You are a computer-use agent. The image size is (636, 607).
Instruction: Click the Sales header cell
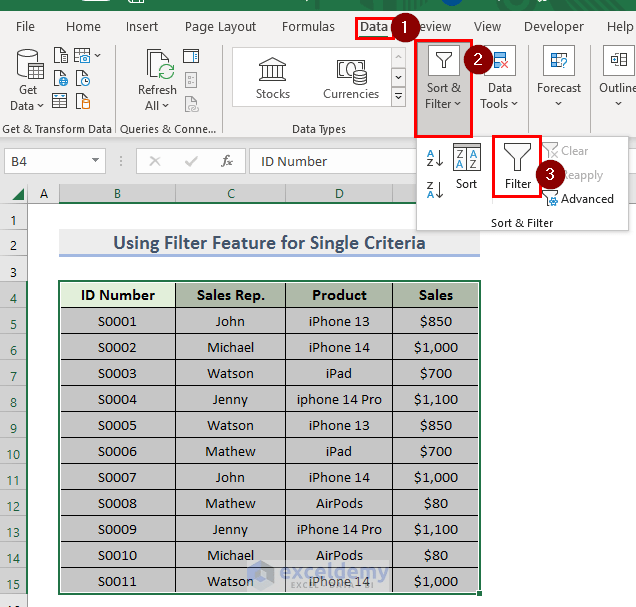436,295
